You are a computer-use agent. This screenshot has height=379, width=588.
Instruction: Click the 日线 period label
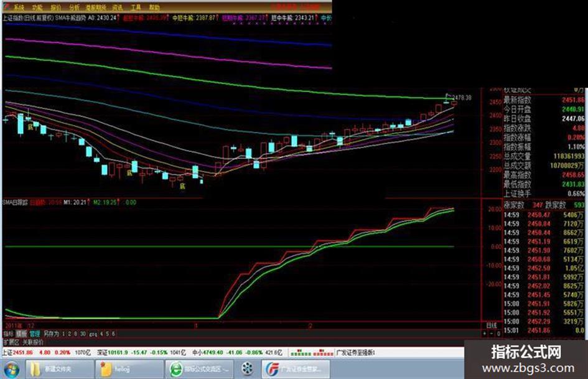pyautogui.click(x=492, y=325)
